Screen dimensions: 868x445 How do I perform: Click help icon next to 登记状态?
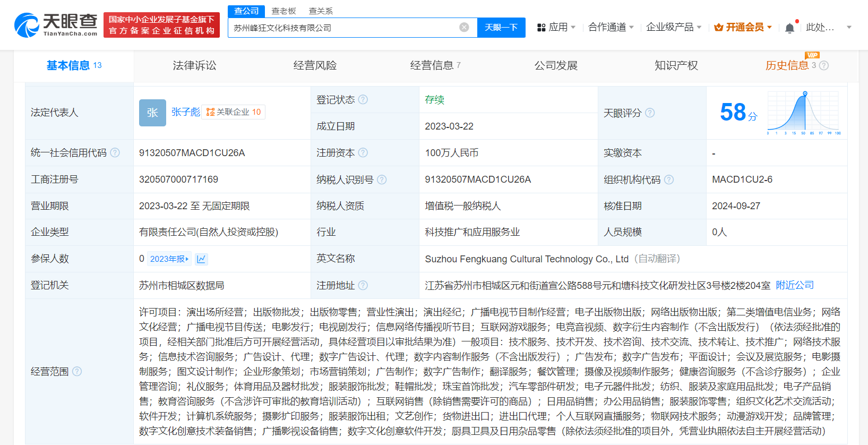click(x=363, y=99)
